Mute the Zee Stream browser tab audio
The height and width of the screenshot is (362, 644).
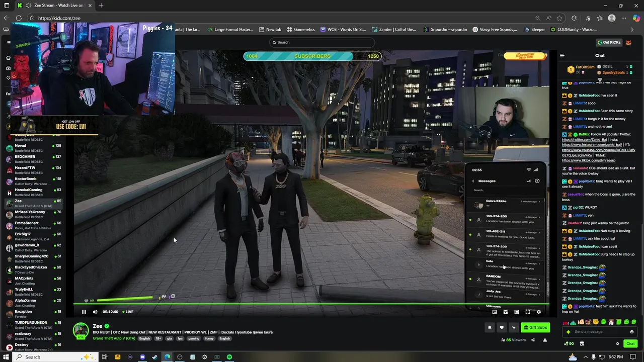pos(29,6)
